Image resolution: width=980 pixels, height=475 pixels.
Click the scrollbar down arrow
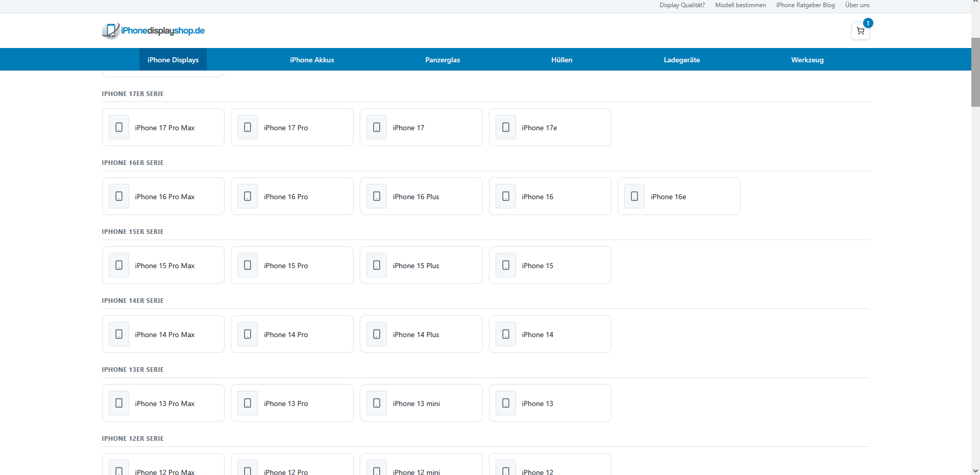click(x=975, y=471)
